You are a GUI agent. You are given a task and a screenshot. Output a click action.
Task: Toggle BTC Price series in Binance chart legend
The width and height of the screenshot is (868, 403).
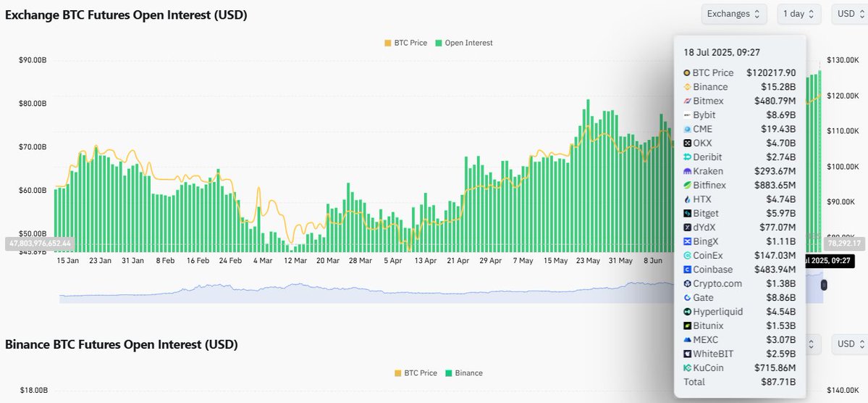point(416,373)
